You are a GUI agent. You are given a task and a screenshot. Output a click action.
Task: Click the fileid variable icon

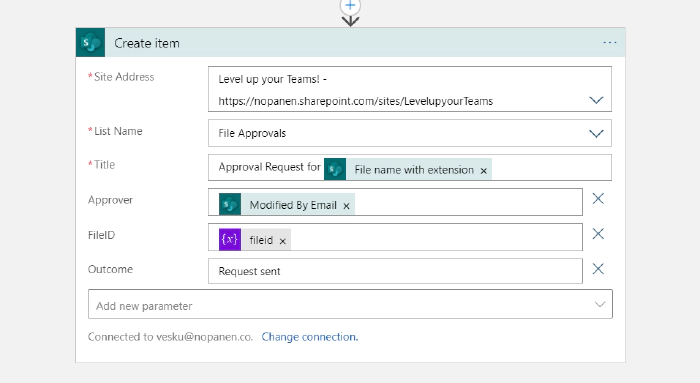point(230,239)
